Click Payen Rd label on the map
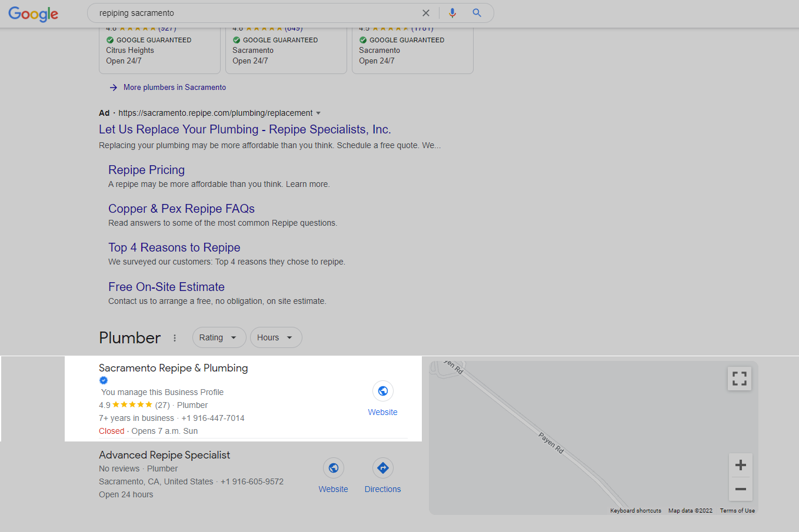The image size is (799, 532). tap(551, 443)
